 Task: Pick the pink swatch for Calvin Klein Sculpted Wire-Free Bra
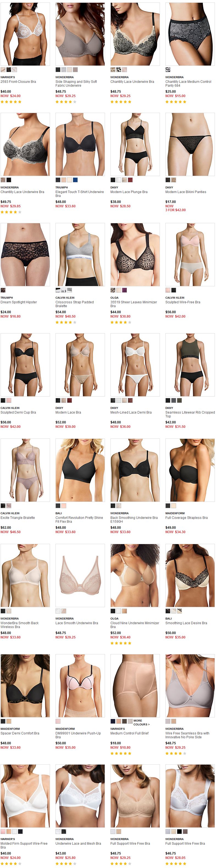168,290
